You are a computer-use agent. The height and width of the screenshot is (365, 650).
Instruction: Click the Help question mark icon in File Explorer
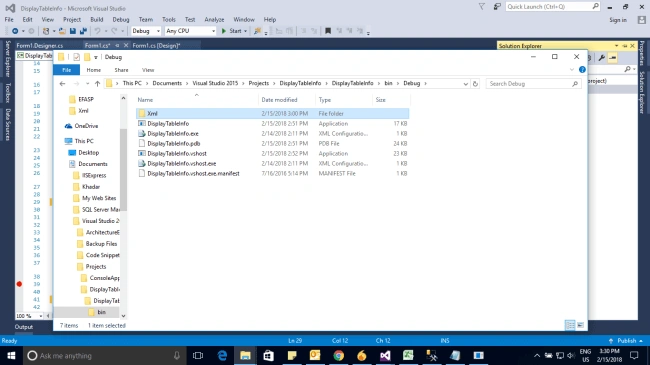582,70
